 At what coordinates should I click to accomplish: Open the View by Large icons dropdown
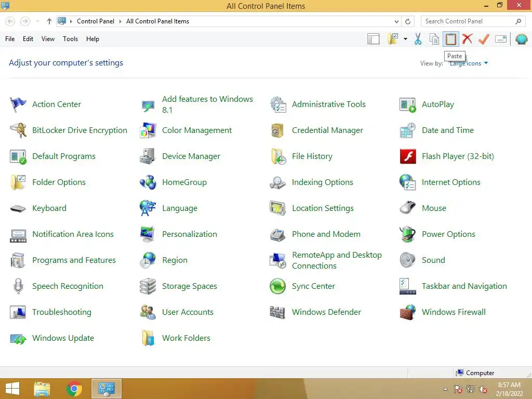(469, 63)
